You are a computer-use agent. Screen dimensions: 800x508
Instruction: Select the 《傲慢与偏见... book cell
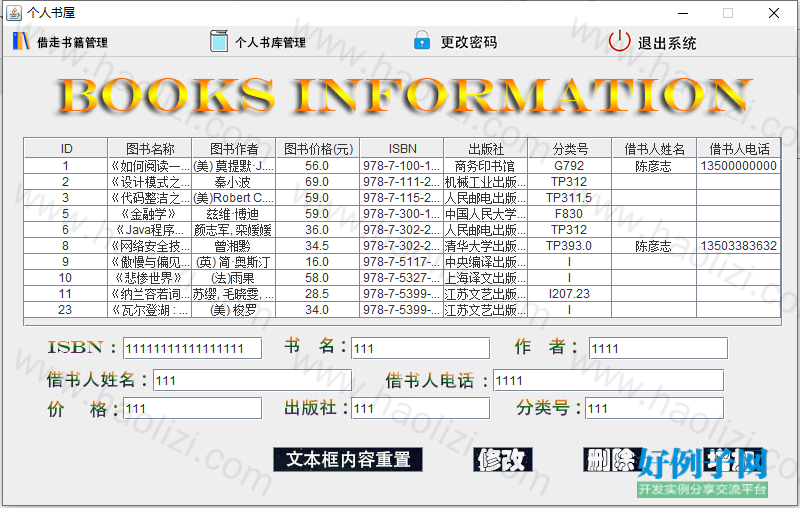(149, 262)
